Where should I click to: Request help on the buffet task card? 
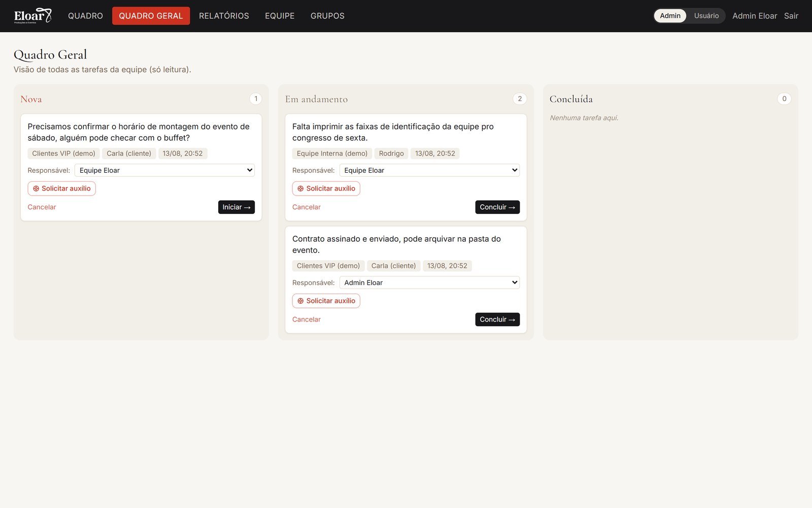61,188
